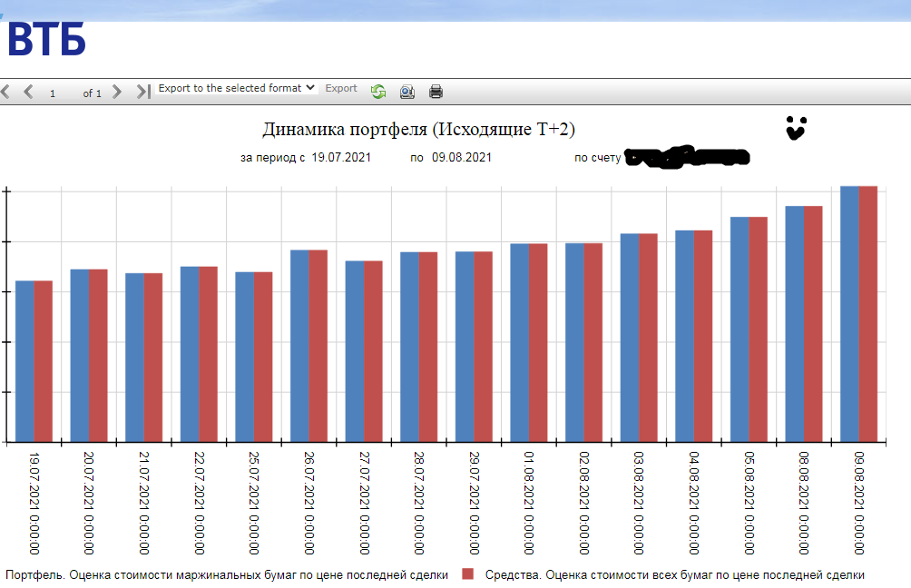This screenshot has width=911, height=588.
Task: Refresh the report with green arrows icon
Action: (x=378, y=92)
